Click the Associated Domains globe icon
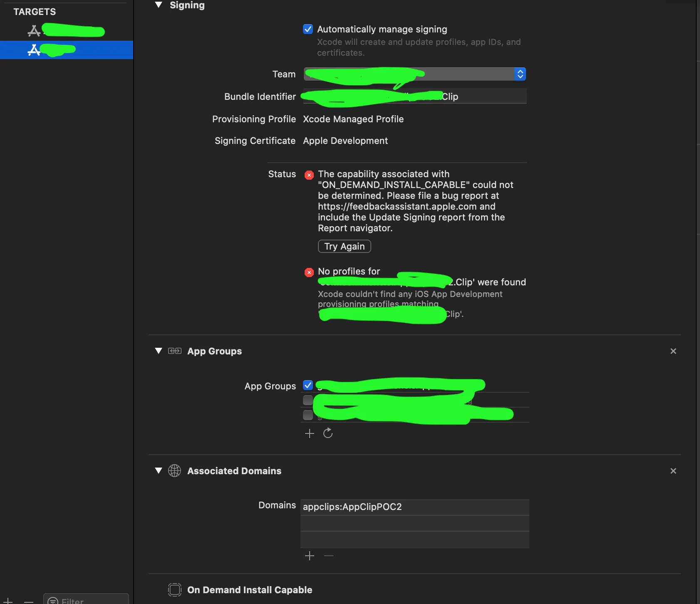This screenshot has height=604, width=700. click(174, 471)
